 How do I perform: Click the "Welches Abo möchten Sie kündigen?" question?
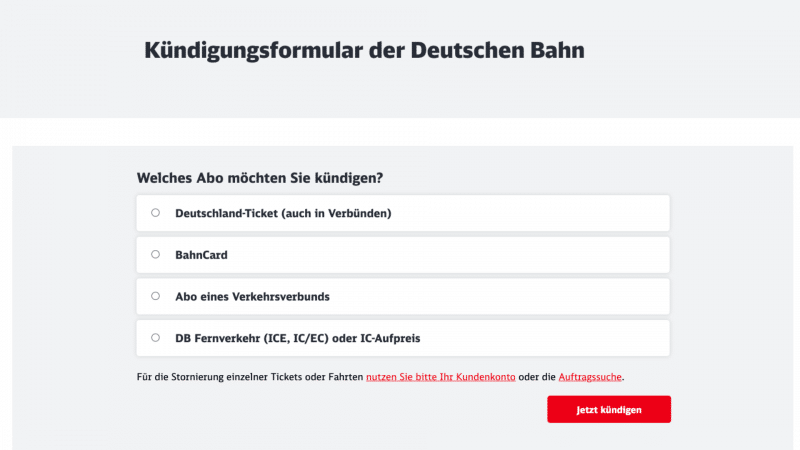(260, 178)
